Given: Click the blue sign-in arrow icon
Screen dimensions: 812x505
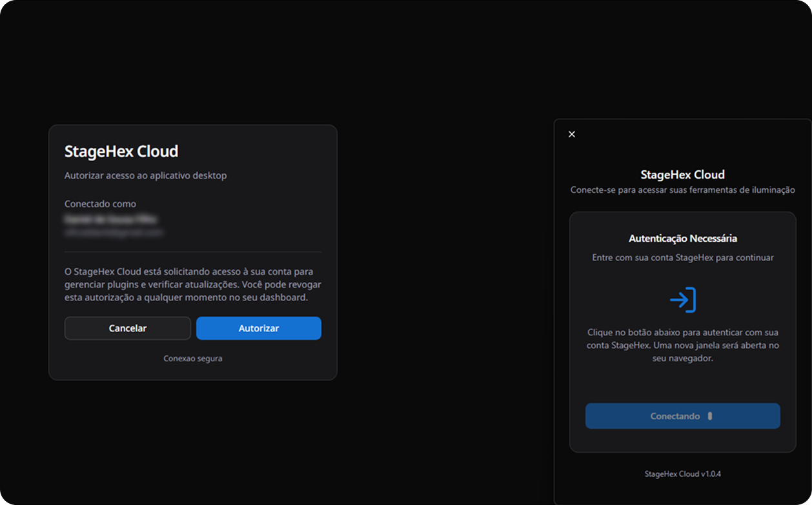Looking at the screenshot, I should pyautogui.click(x=682, y=300).
